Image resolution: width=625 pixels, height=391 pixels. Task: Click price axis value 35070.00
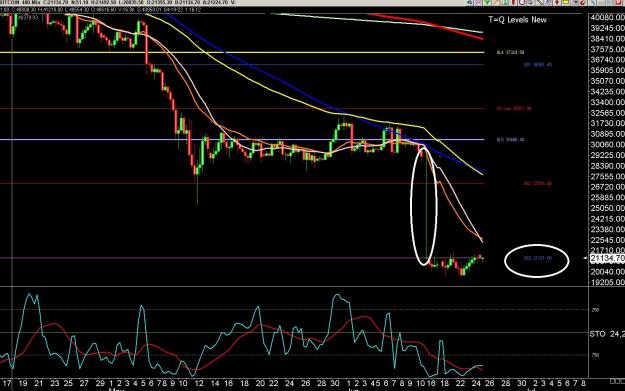[607, 81]
